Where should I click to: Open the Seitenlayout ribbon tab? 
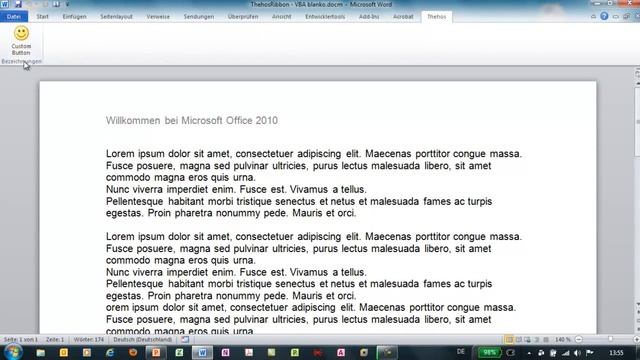116,17
